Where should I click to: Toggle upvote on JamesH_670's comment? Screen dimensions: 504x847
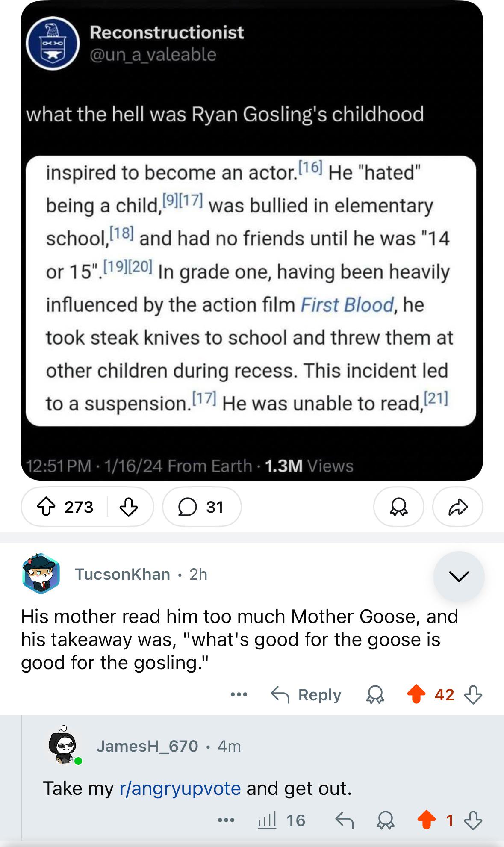[426, 820]
